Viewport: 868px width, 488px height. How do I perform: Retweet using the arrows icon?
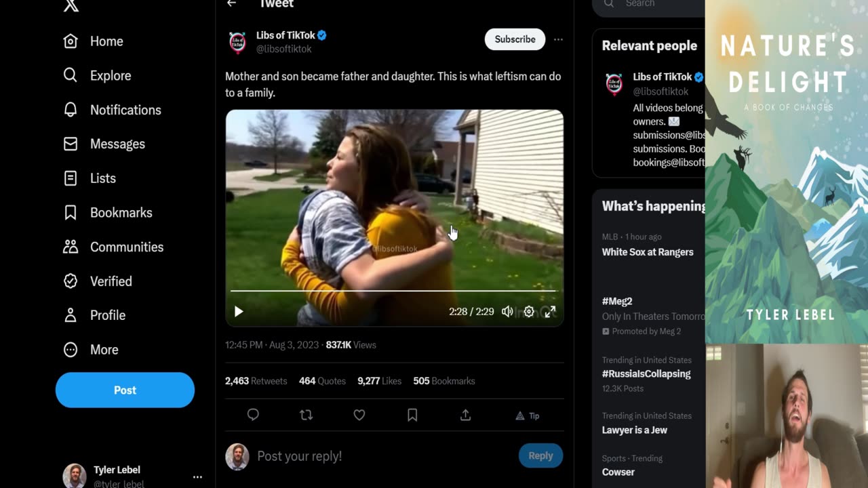coord(306,415)
